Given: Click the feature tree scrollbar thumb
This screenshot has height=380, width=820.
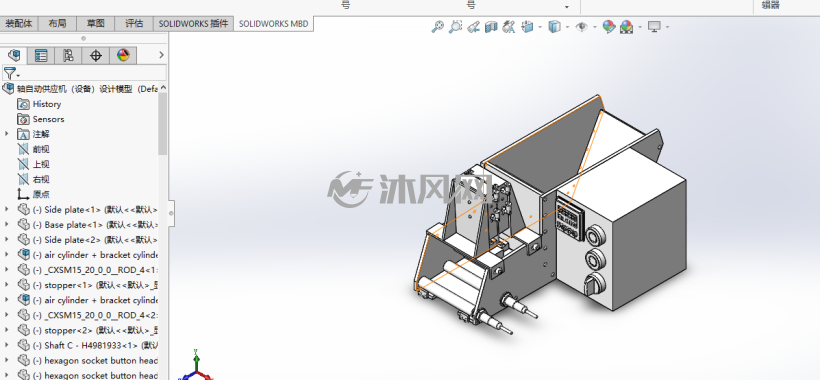Looking at the screenshot, I should coord(163,124).
